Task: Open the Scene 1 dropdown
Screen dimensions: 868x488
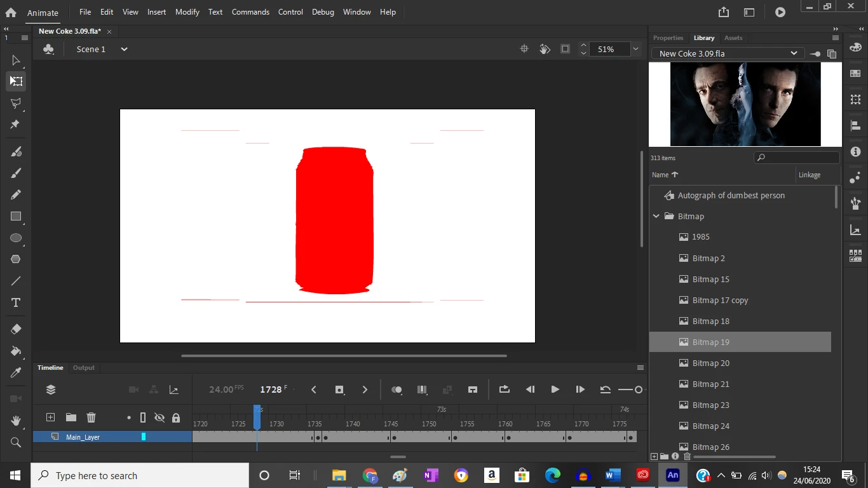Action: [x=124, y=49]
